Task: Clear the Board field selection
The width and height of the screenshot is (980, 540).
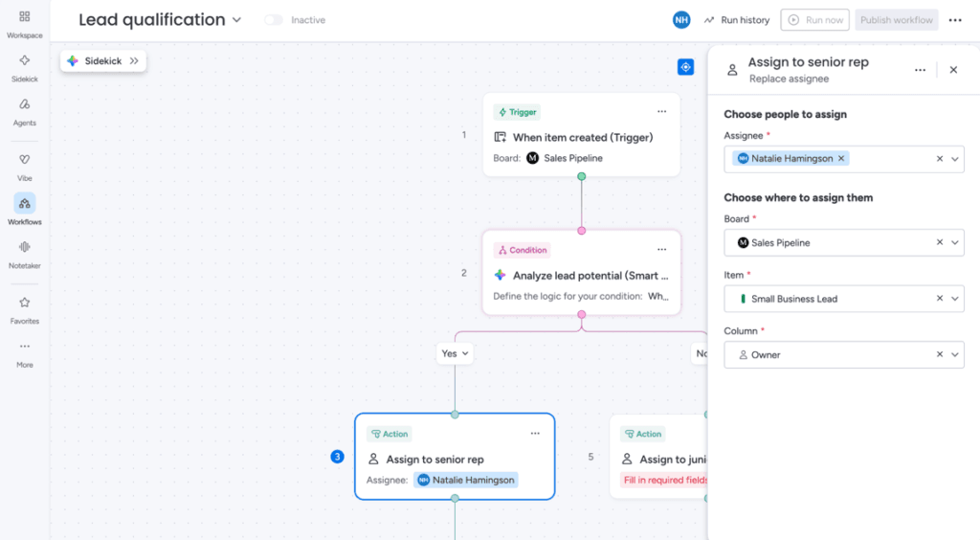Action: (x=940, y=242)
